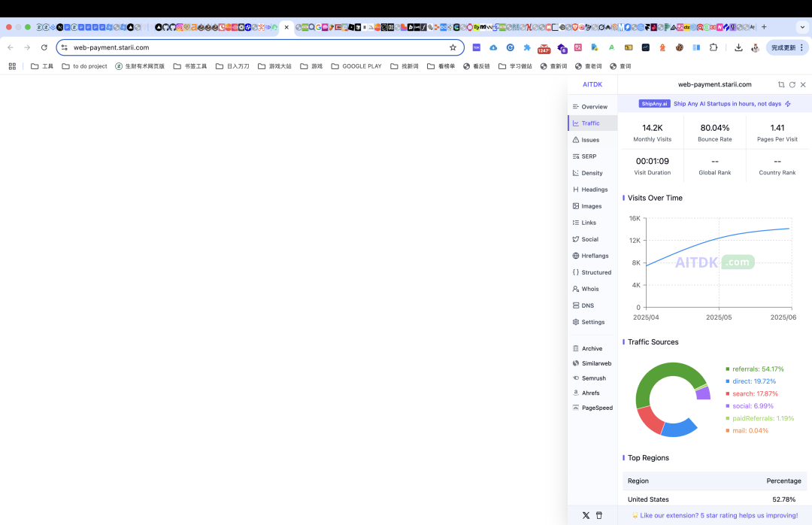Open AITDK Settings in the sidebar
Screen dimensions: 812x525
click(x=592, y=323)
